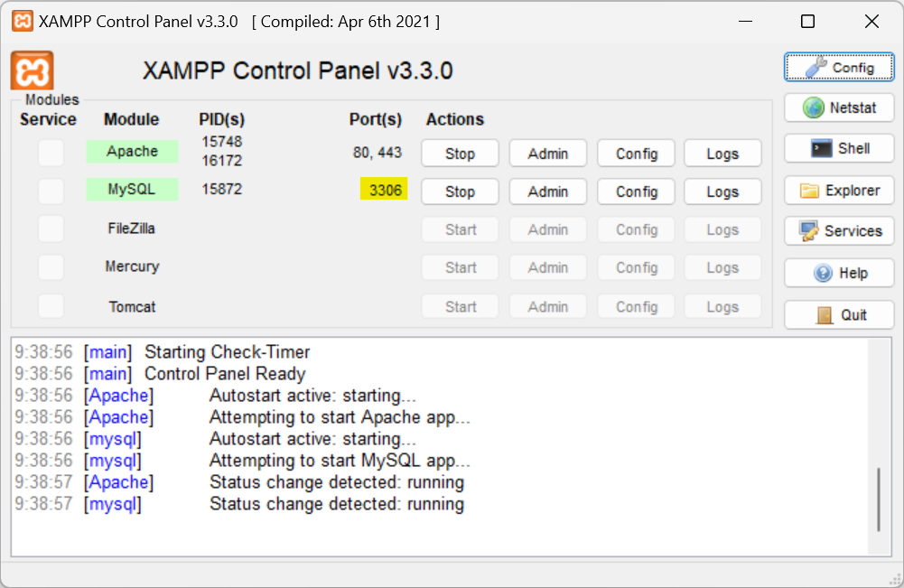Launch Netstat via the globe icon
This screenshot has width=904, height=588.
839,107
